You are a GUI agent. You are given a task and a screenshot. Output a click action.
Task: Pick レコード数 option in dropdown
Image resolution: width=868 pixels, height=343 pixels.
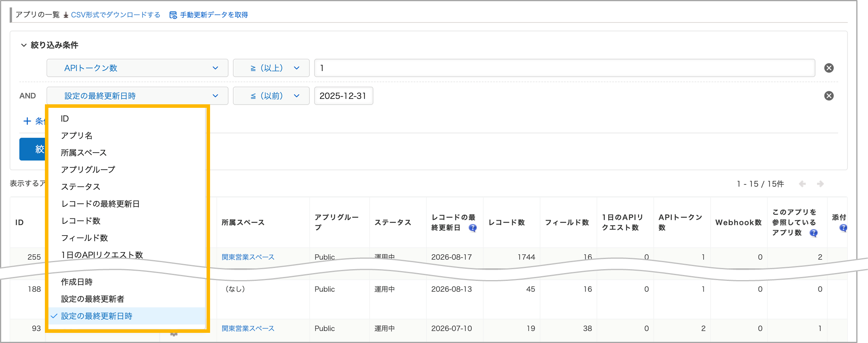[127, 221]
